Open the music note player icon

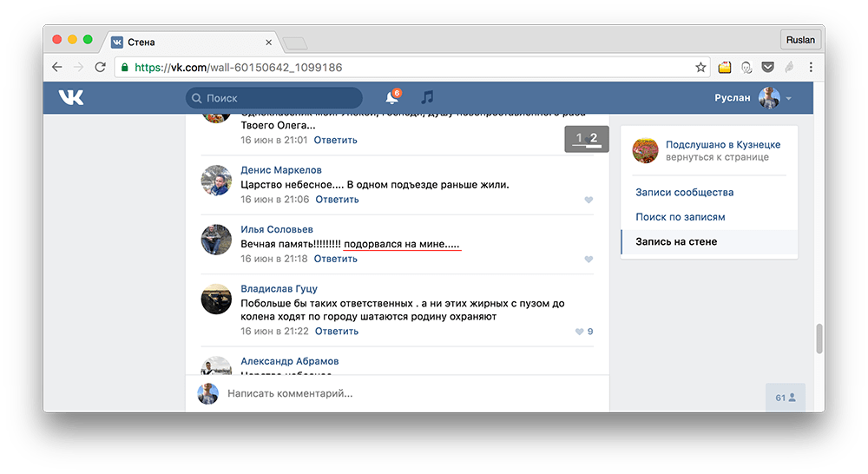pyautogui.click(x=427, y=97)
